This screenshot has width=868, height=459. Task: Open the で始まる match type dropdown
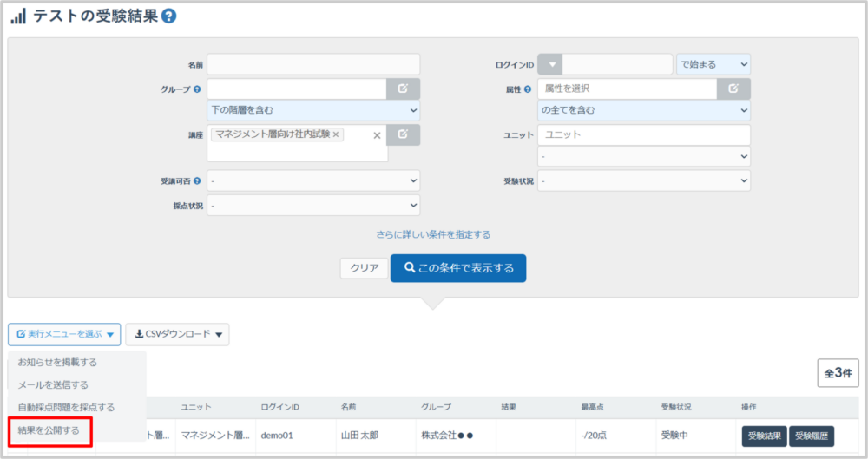tap(713, 64)
